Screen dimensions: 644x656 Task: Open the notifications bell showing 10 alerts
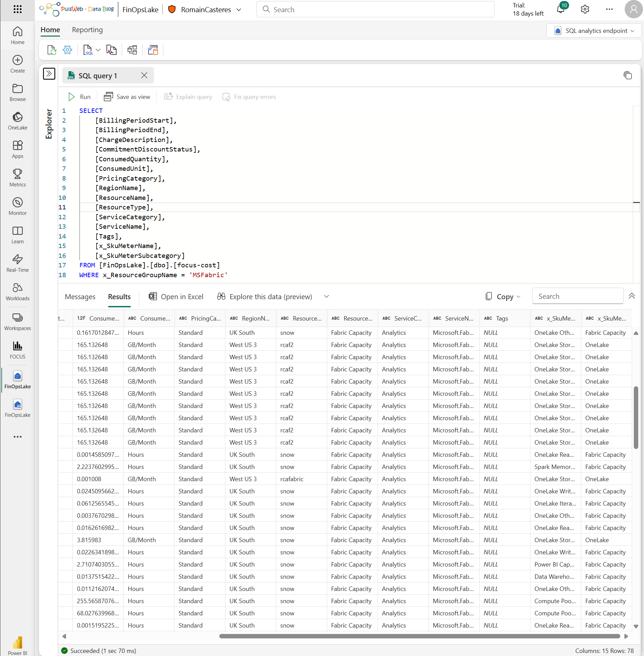pyautogui.click(x=561, y=9)
